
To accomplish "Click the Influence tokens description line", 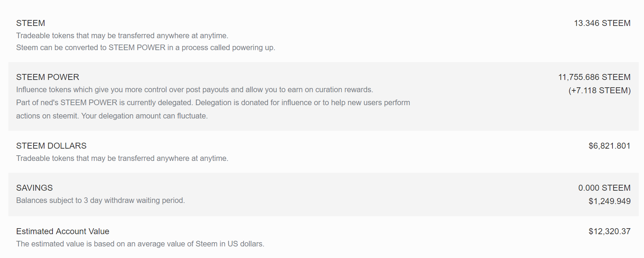I will (195, 90).
